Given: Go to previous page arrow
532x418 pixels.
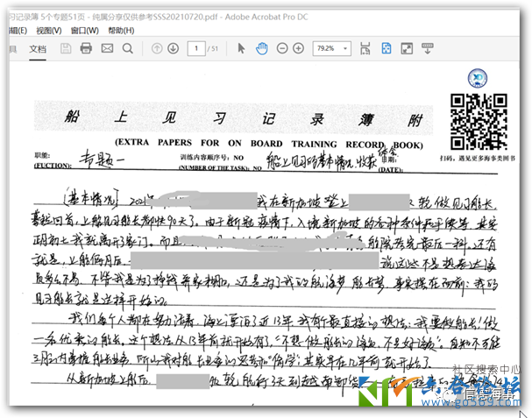Looking at the screenshot, I should pyautogui.click(x=157, y=48).
